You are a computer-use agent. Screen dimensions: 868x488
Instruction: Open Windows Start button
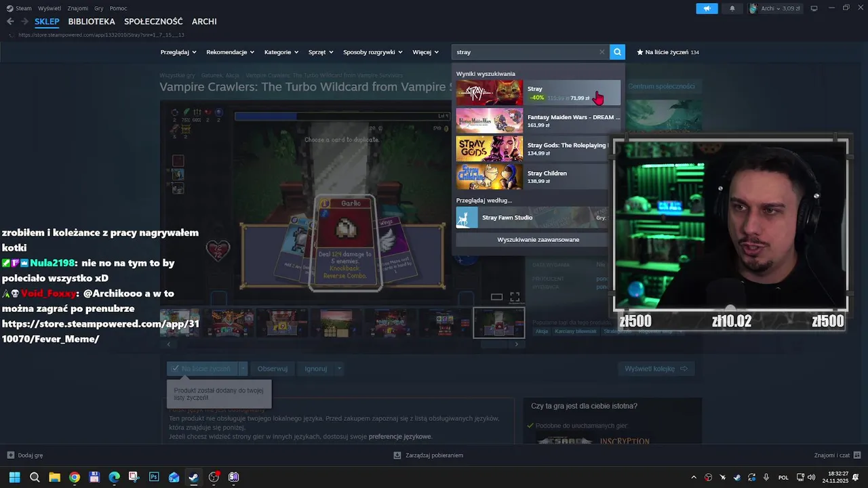(x=14, y=477)
